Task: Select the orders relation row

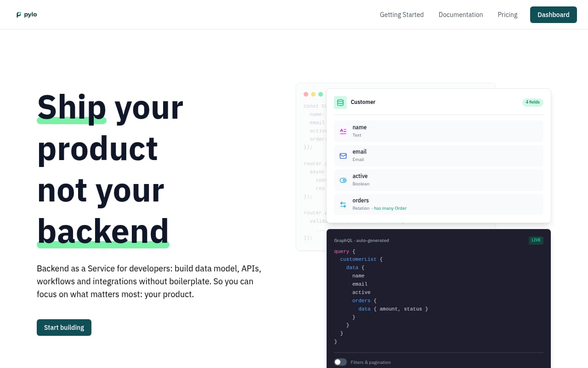Action: click(x=439, y=204)
